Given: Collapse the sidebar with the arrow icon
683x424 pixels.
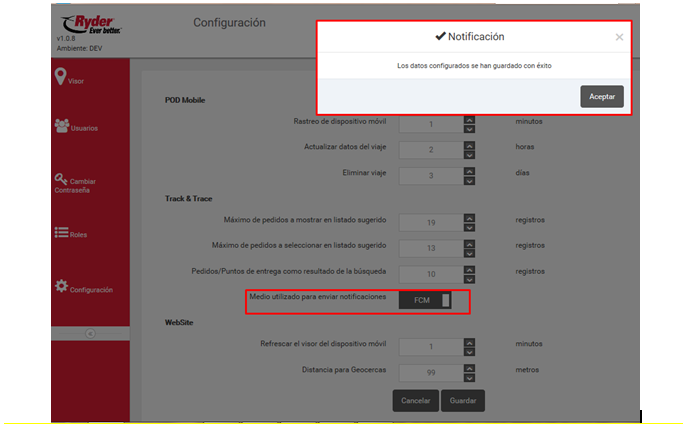Looking at the screenshot, I should tap(90, 332).
